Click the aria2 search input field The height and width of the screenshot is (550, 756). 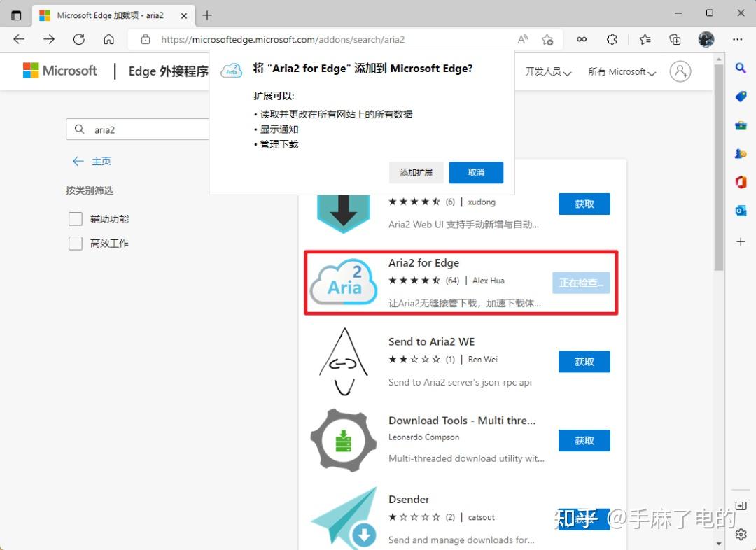point(138,129)
